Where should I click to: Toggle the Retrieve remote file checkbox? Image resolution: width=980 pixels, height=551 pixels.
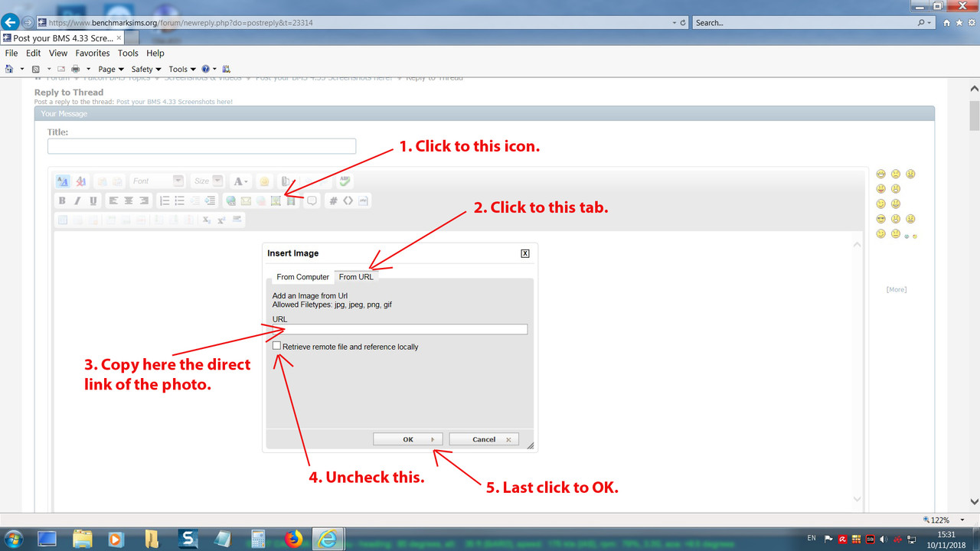(x=276, y=346)
